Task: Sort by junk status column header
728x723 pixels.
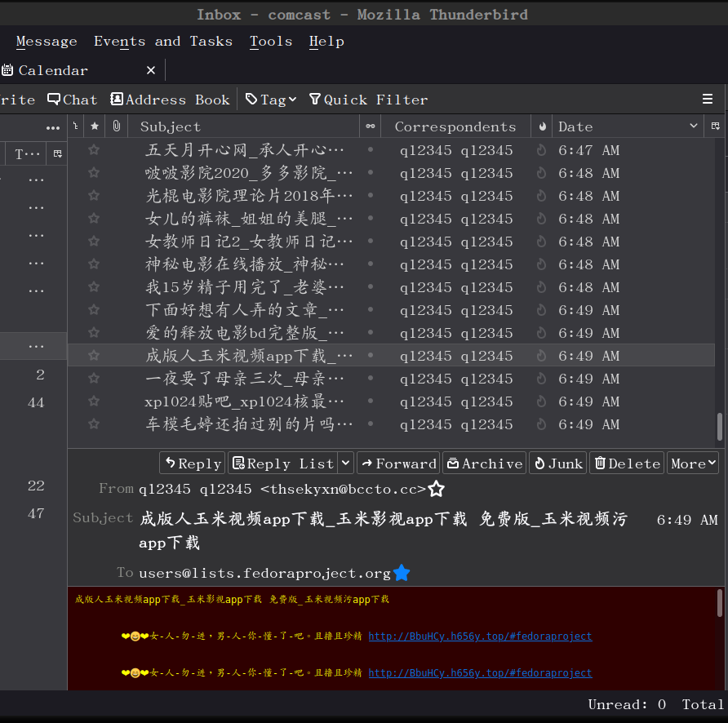Action: pos(542,126)
